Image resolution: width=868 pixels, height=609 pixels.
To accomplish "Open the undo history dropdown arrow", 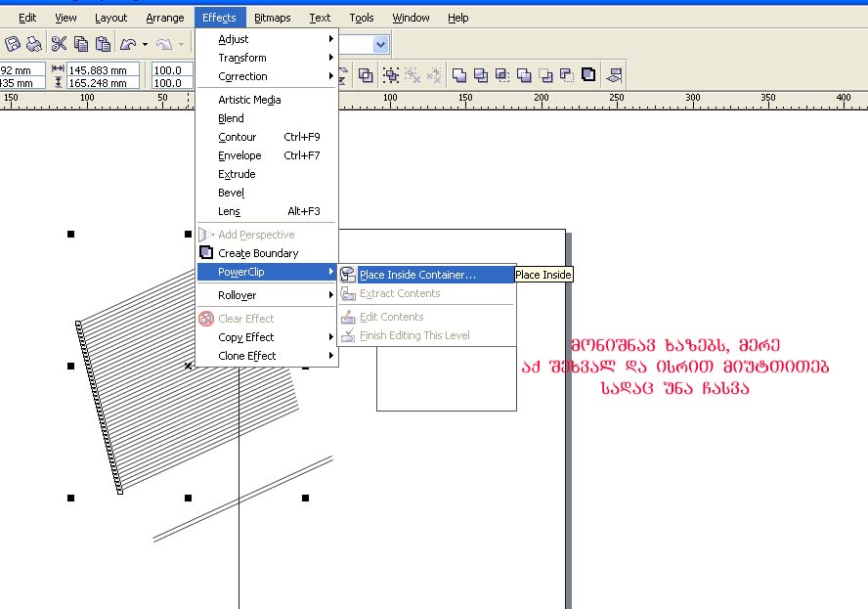I will click(x=145, y=44).
